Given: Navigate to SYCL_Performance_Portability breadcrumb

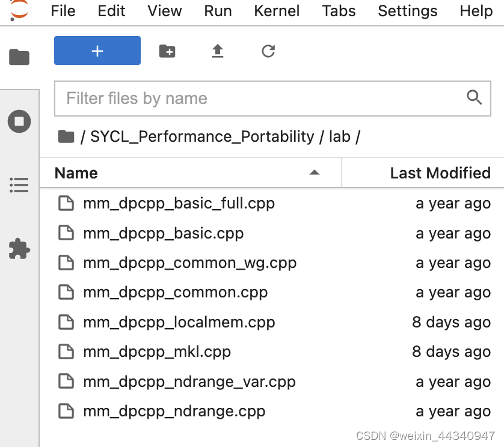Looking at the screenshot, I should (x=202, y=137).
